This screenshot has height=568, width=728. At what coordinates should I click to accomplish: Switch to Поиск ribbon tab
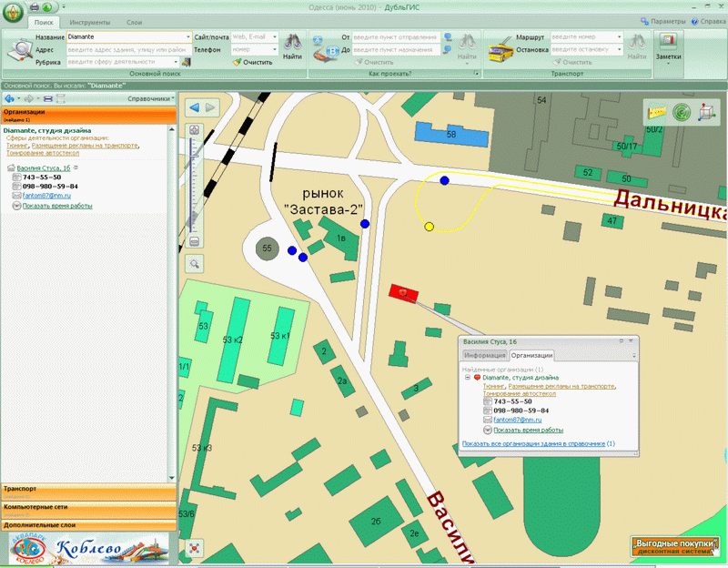pyautogui.click(x=44, y=22)
